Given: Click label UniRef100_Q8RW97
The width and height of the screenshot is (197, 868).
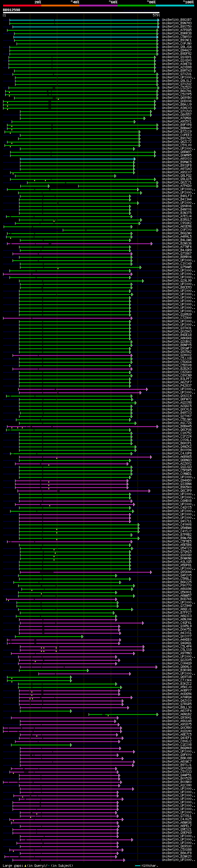Looking at the screenshot, I should tap(177, 152).
